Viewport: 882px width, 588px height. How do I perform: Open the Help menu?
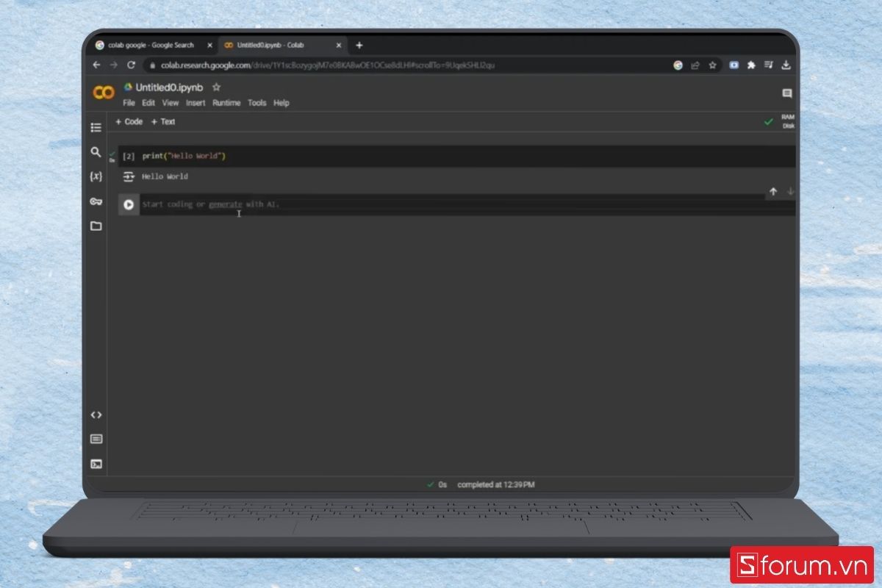click(282, 103)
